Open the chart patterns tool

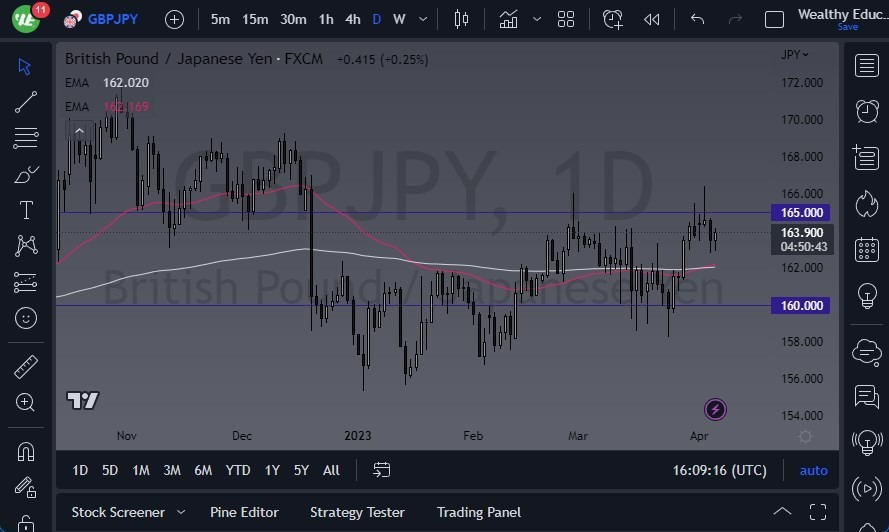coord(26,246)
